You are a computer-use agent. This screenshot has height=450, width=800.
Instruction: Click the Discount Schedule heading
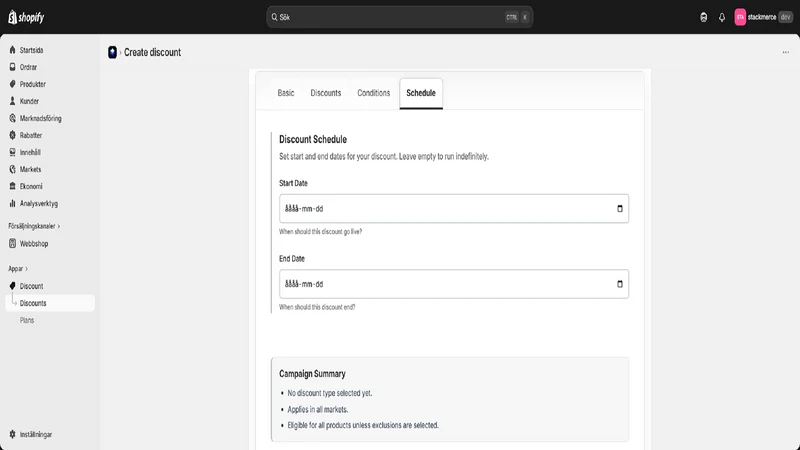(313, 139)
